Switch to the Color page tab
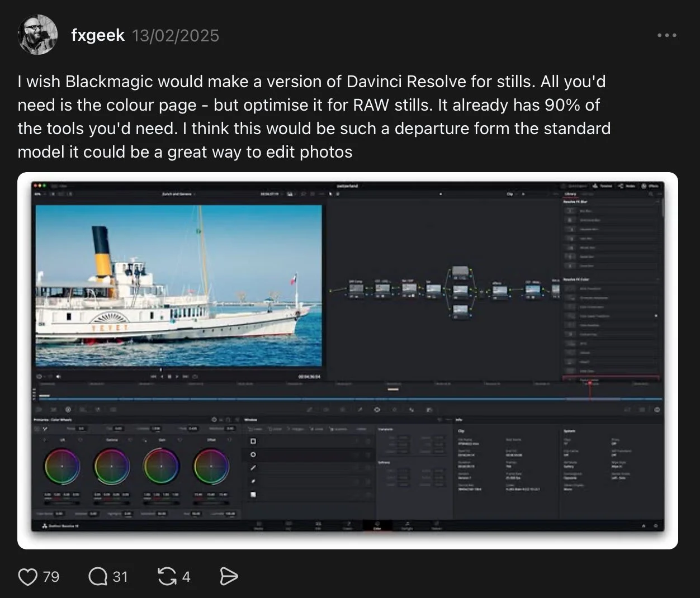This screenshot has height=598, width=700. pos(377,526)
